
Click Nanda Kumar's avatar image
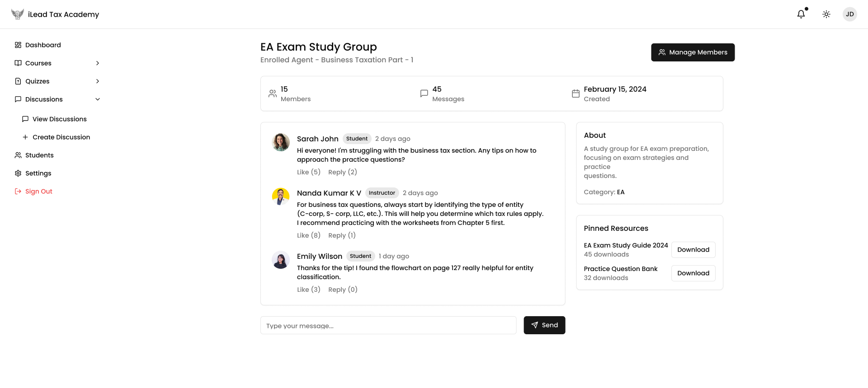point(280,196)
